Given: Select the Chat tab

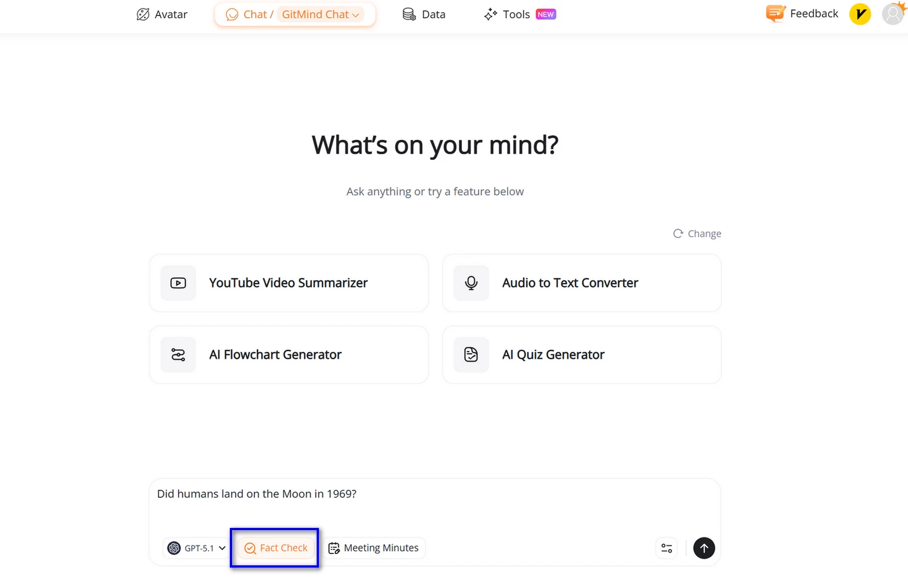Looking at the screenshot, I should click(249, 14).
